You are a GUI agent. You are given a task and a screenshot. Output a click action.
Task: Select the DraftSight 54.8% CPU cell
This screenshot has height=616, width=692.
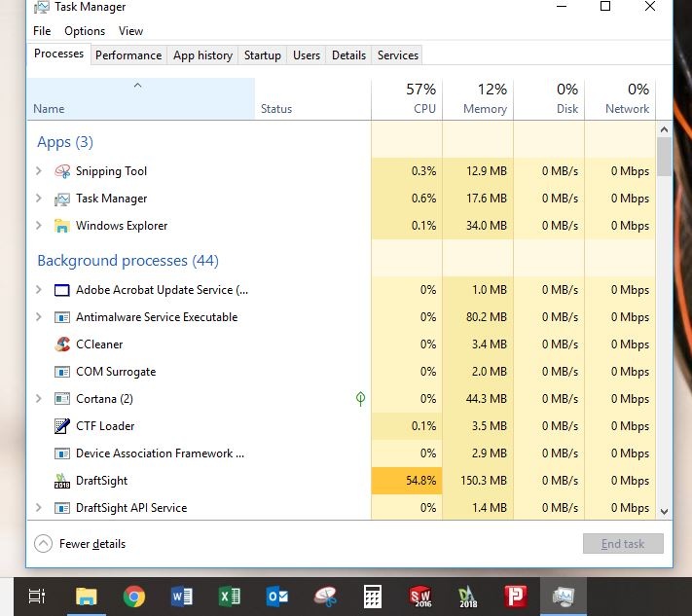click(x=407, y=481)
